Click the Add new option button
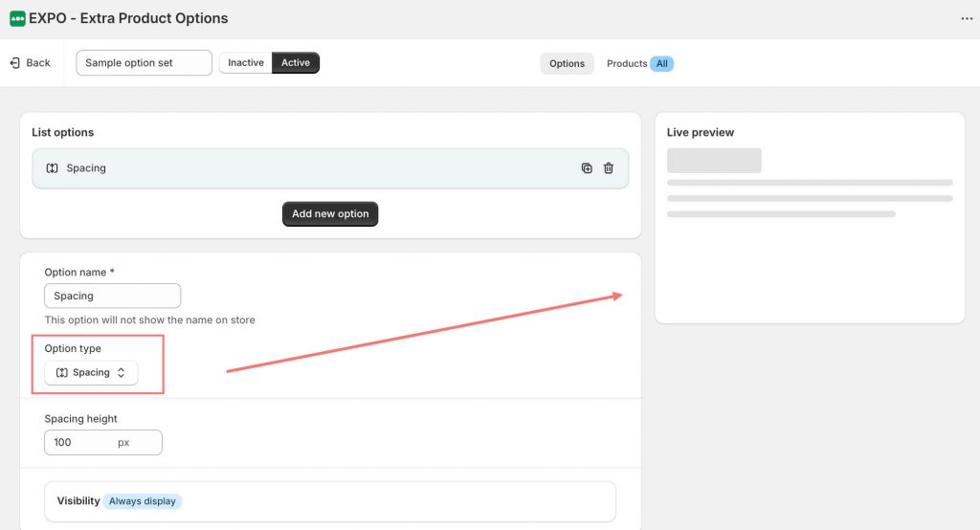 point(330,213)
